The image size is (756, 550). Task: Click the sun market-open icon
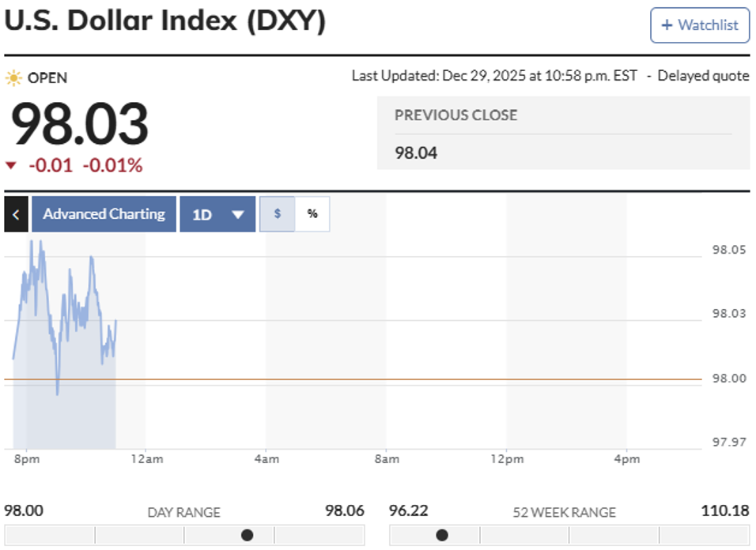pyautogui.click(x=13, y=77)
